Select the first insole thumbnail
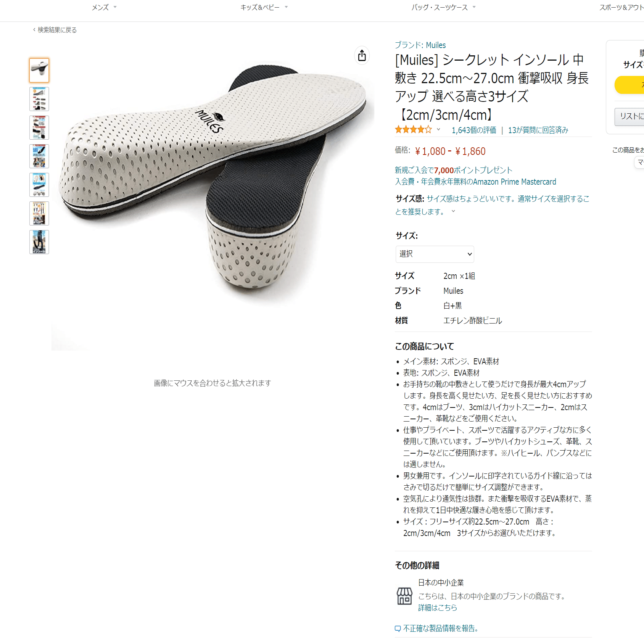 click(39, 70)
